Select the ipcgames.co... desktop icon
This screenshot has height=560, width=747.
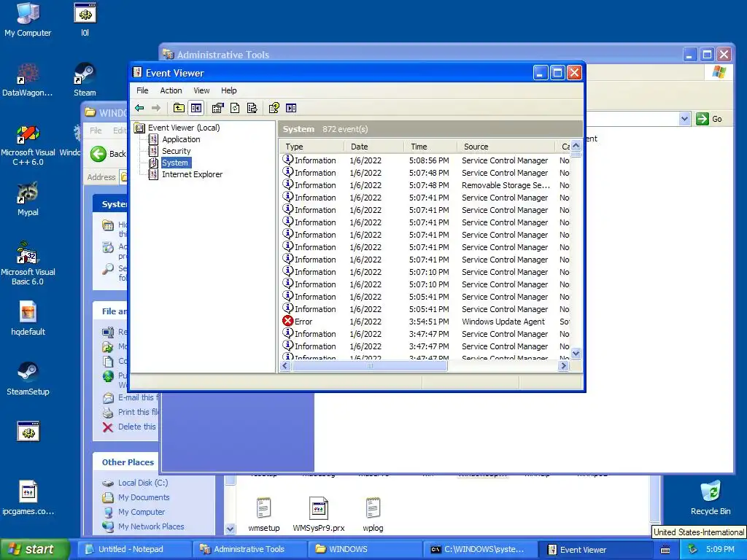pos(28,497)
